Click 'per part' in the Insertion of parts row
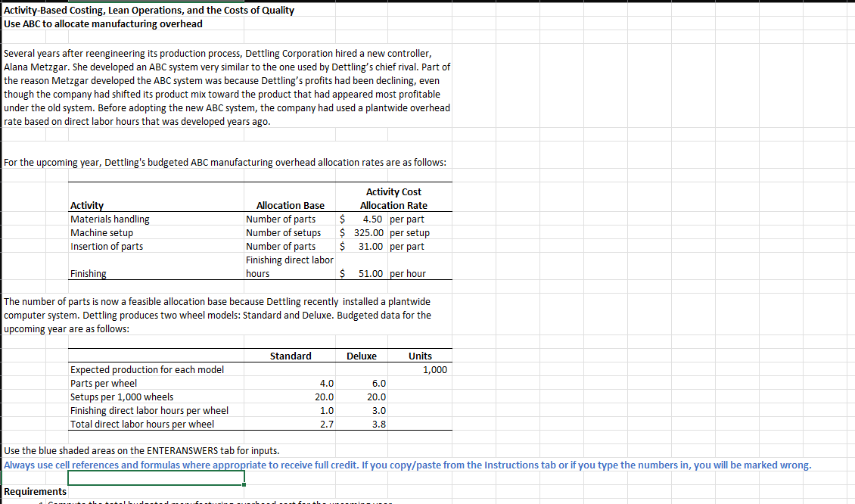This screenshot has width=855, height=504. tap(407, 247)
